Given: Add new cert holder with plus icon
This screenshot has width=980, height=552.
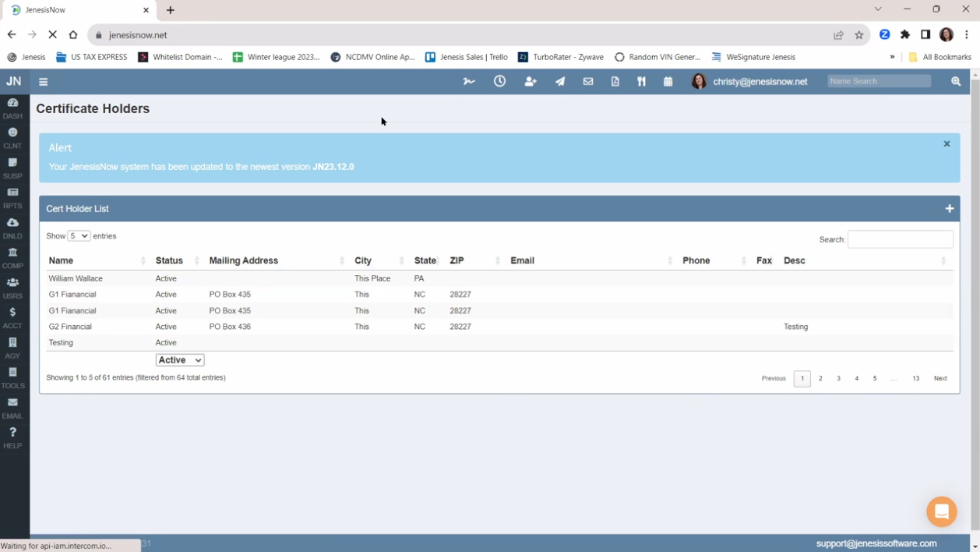Looking at the screenshot, I should pos(949,209).
